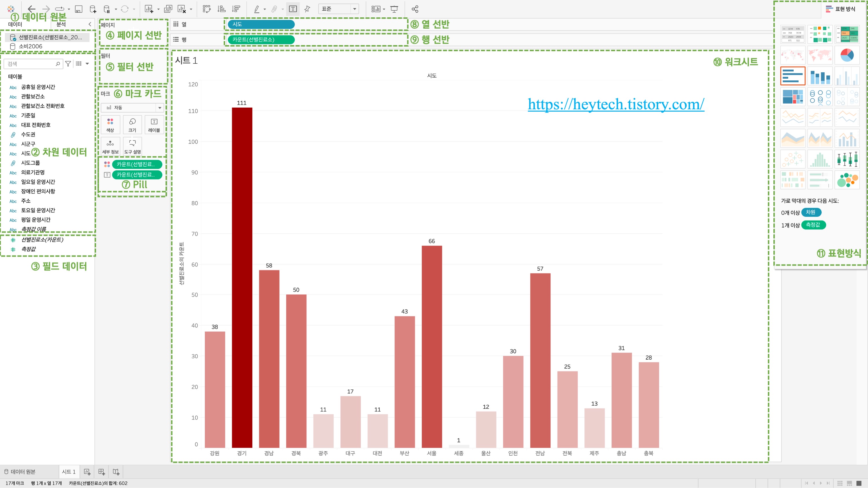The image size is (868, 488).
Task: Expand data pane view options arrow
Action: pyautogui.click(x=87, y=64)
